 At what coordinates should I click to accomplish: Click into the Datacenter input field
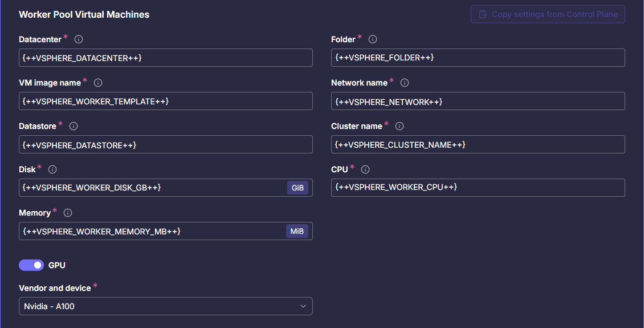coord(165,58)
